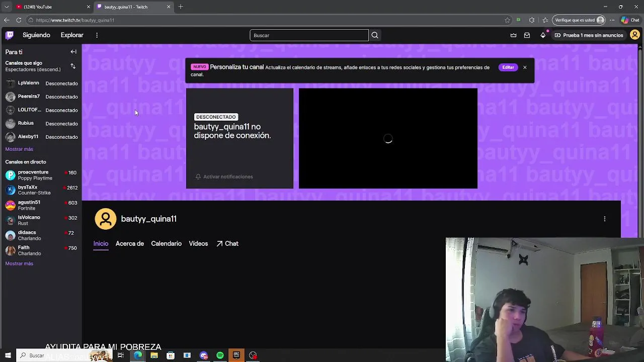Sort followed channels with the arrows icon
644x362 pixels.
73,66
